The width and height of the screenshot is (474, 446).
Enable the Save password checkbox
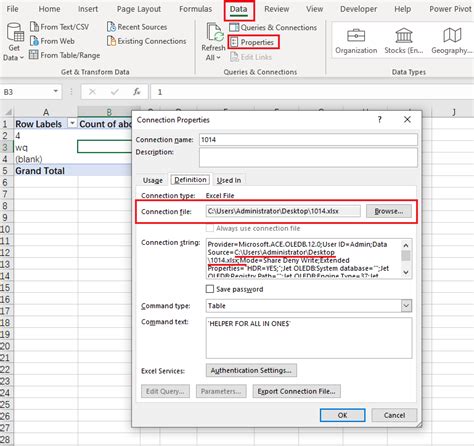click(210, 289)
